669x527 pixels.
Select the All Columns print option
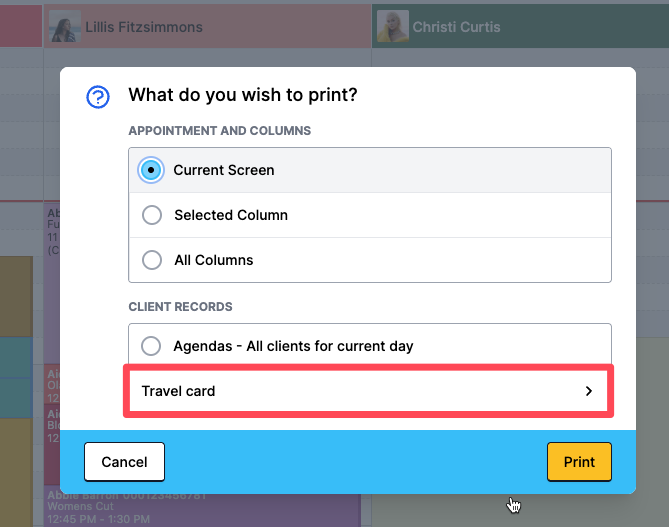click(x=152, y=260)
